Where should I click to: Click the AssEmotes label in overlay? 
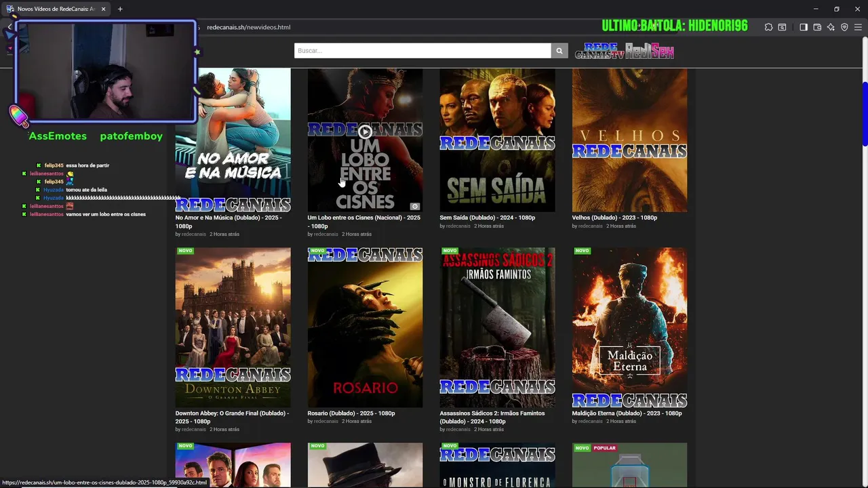58,136
